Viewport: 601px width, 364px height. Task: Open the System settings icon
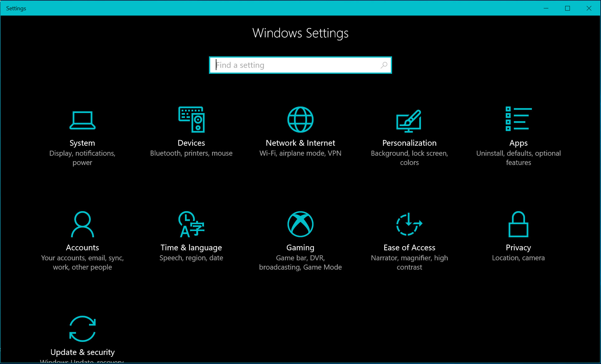[x=82, y=120]
